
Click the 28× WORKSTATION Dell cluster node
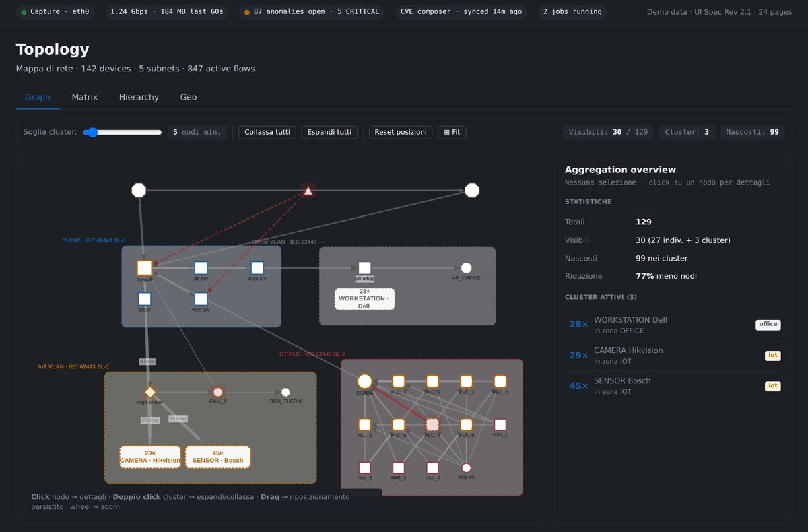(x=364, y=299)
